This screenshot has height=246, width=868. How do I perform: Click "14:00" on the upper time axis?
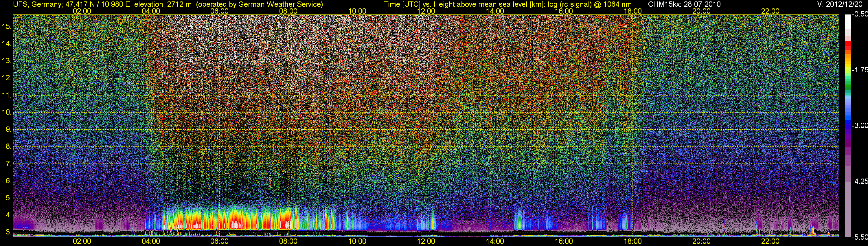point(495,11)
